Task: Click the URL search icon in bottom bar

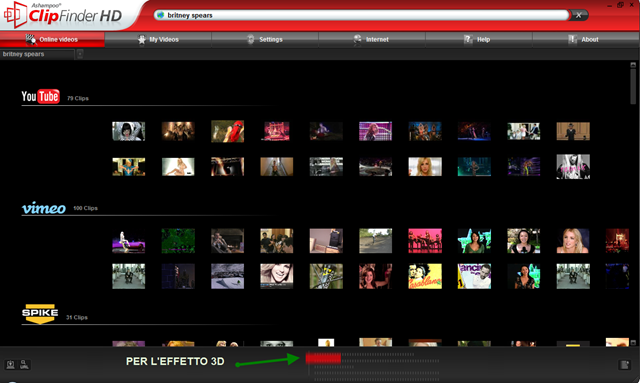Action: click(x=24, y=364)
